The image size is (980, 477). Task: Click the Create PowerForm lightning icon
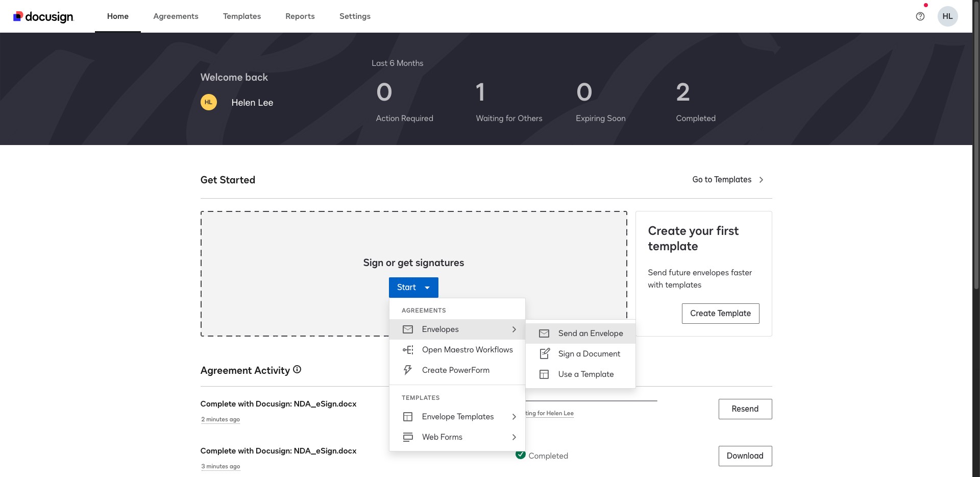point(408,370)
